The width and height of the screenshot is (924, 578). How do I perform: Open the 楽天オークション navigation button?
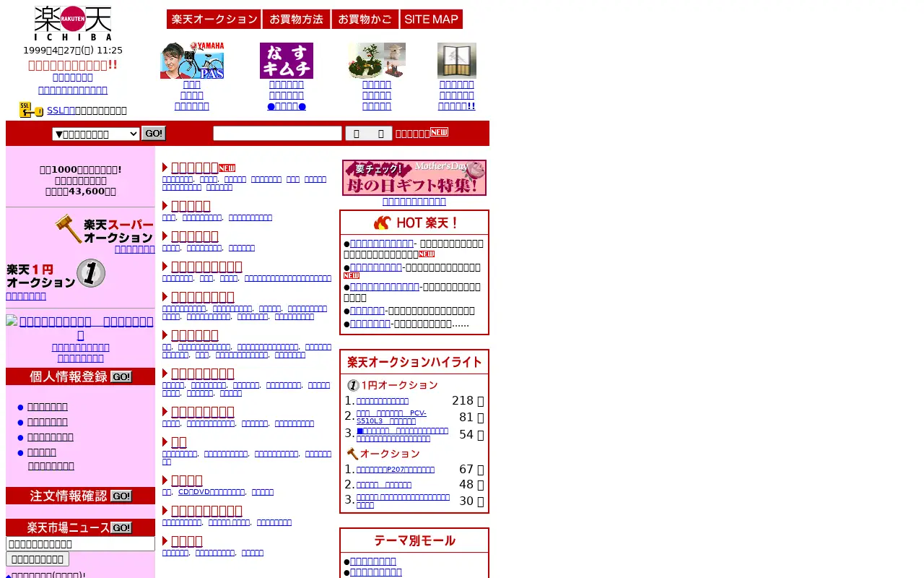pyautogui.click(x=214, y=20)
